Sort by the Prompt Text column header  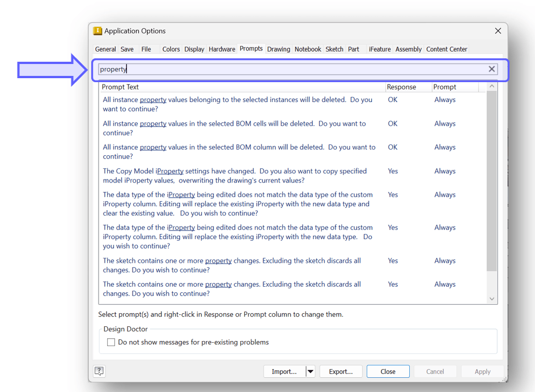point(241,87)
